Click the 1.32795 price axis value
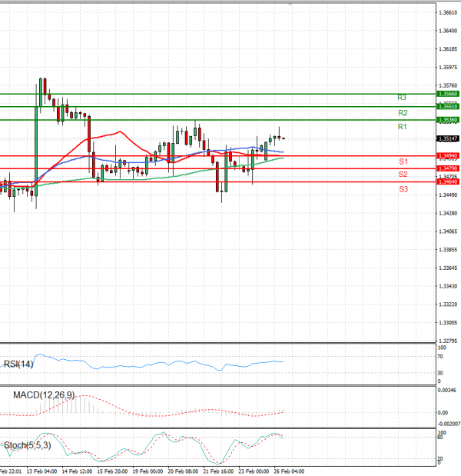The width and height of the screenshot is (461, 476). [x=448, y=341]
